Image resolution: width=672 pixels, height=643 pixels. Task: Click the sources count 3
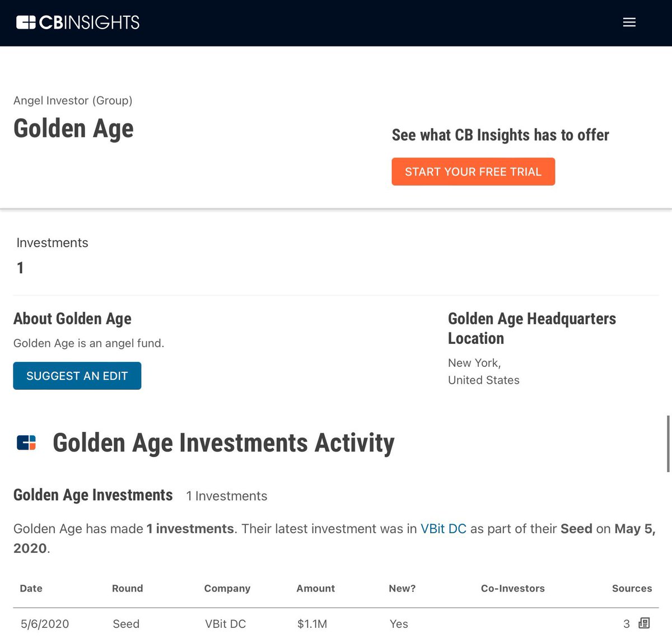627,623
